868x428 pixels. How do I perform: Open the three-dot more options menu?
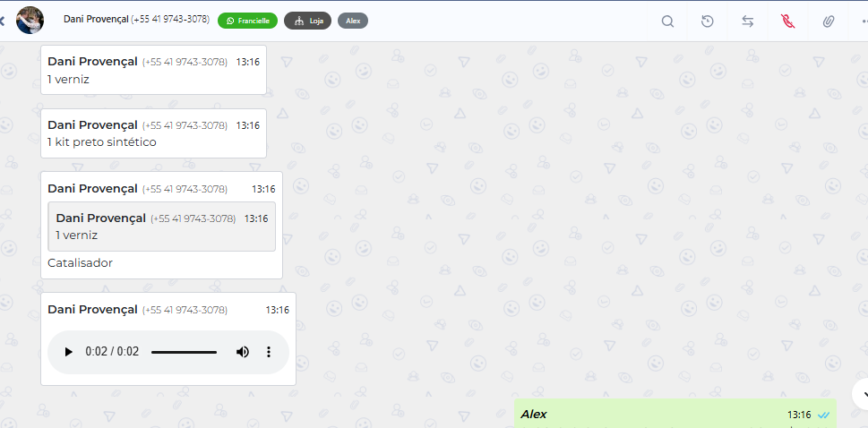(862, 21)
